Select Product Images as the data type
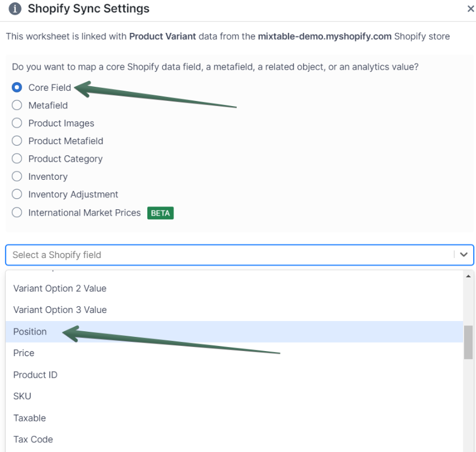Image resolution: width=476 pixels, height=452 pixels. point(17,123)
